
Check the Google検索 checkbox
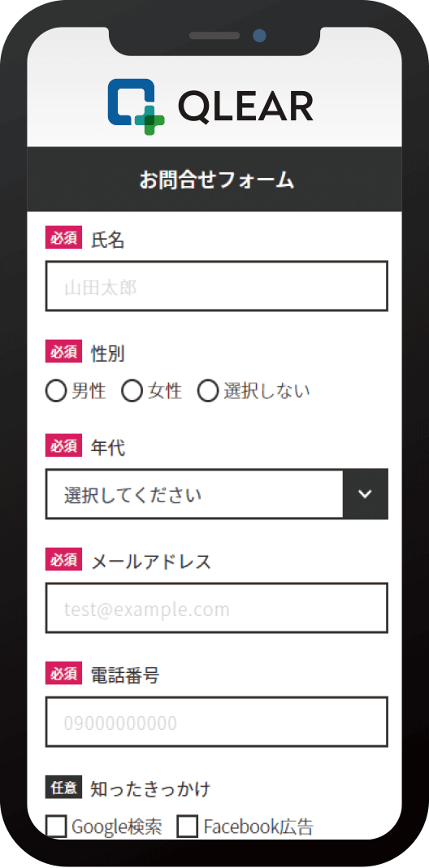pyautogui.click(x=56, y=827)
